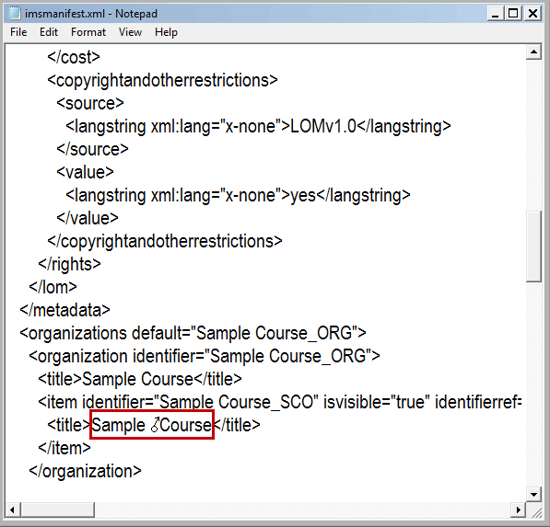This screenshot has width=550, height=527.
Task: Minimize the Notepad window
Action: tap(495, 14)
